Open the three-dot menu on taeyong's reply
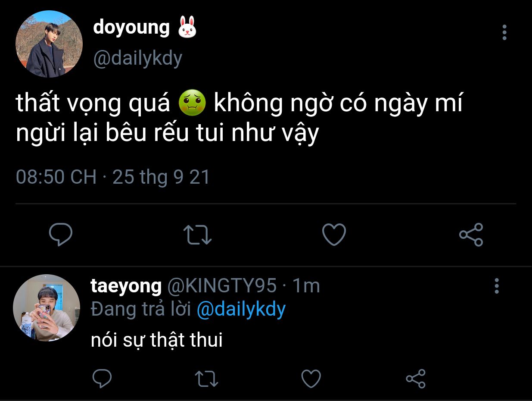Screen dimensions: 532x401 pos(497,286)
